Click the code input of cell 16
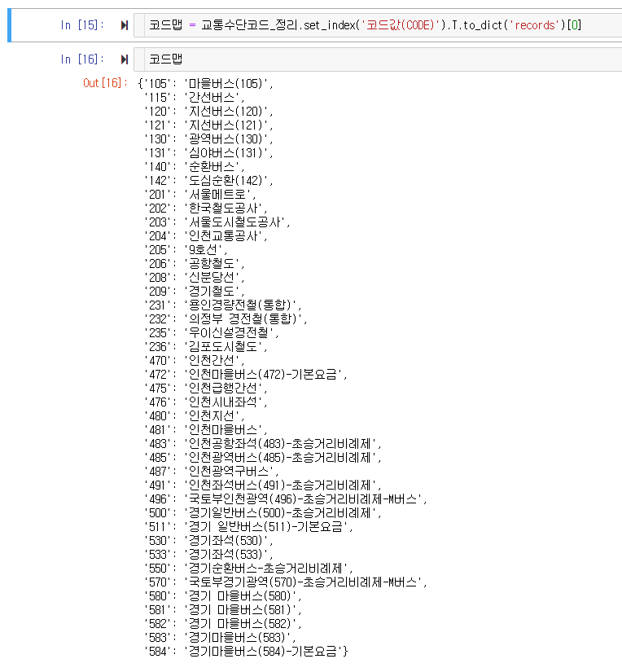 (378, 59)
